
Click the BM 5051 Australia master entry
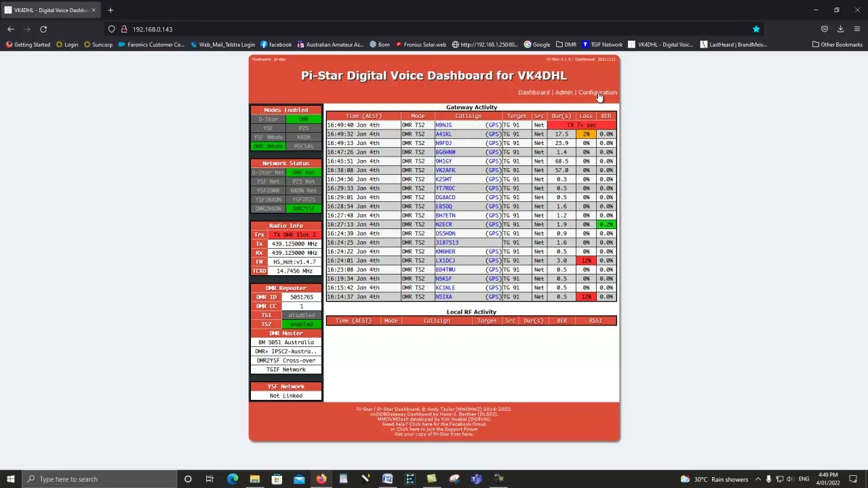(x=286, y=342)
